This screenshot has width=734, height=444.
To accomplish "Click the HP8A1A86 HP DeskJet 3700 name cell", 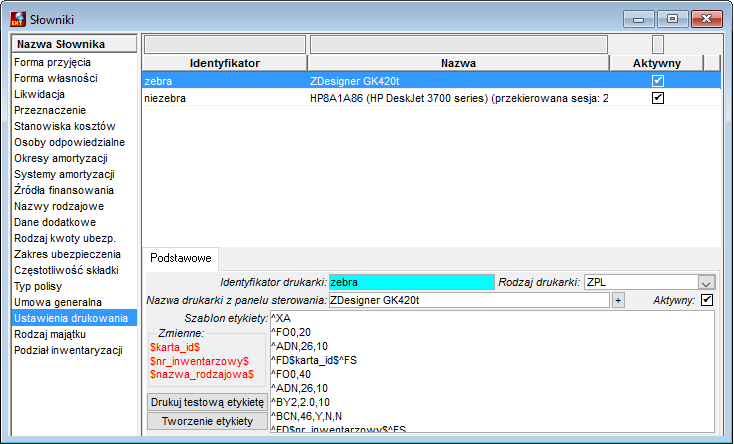I will [x=459, y=98].
